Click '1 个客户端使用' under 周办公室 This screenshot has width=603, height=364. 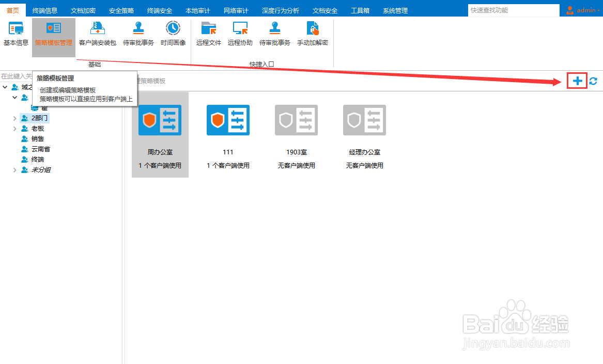(x=160, y=166)
